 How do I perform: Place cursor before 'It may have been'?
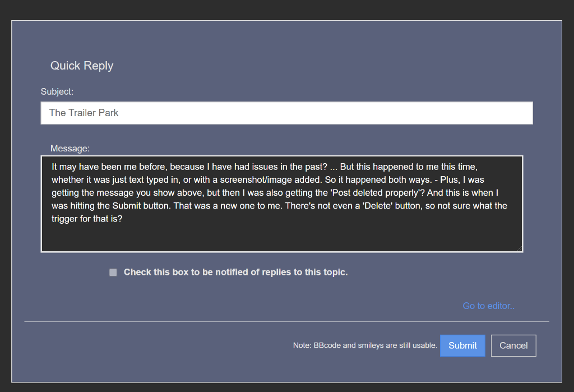[52, 167]
